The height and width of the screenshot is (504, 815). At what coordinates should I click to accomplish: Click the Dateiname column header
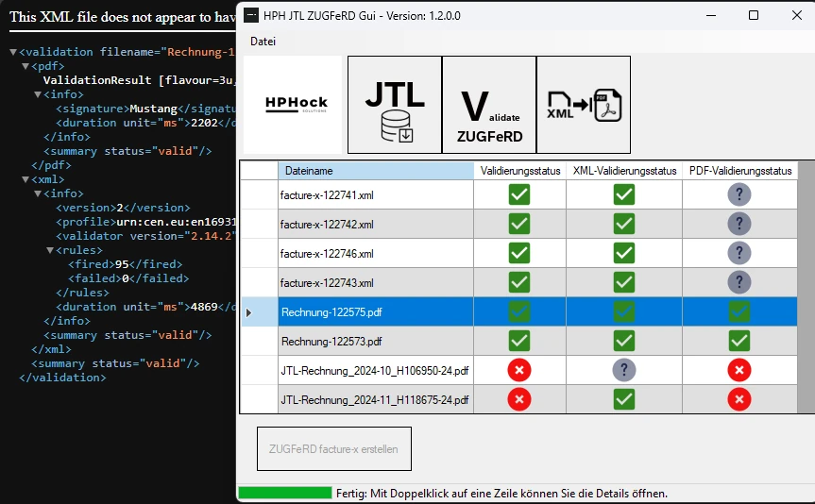tap(376, 171)
